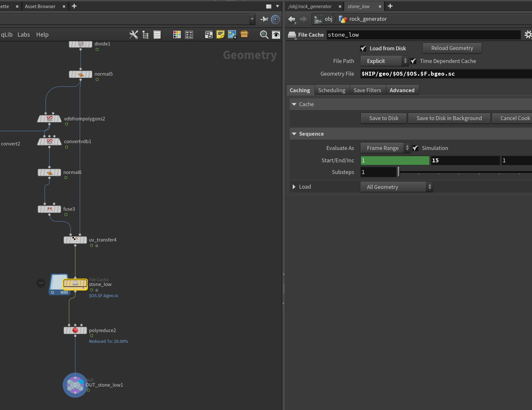This screenshot has width=532, height=410.
Task: Open the parameter gear menu icon
Action: [x=528, y=35]
